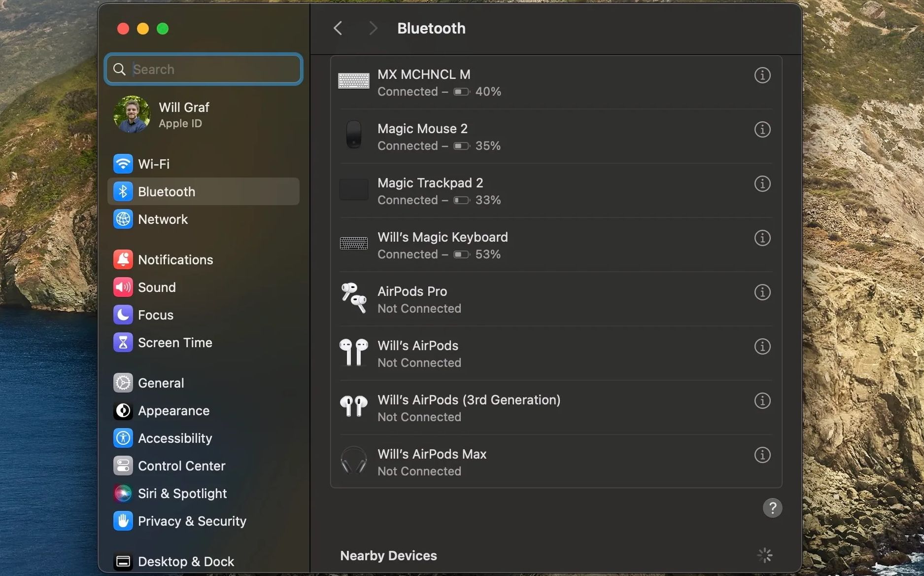Select Bluetooth in the sidebar
The width and height of the screenshot is (924, 576).
click(166, 191)
